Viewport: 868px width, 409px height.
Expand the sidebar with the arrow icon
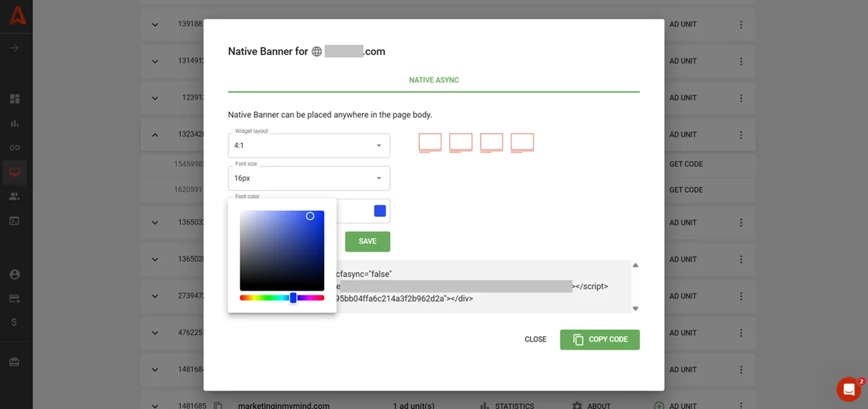click(x=14, y=48)
